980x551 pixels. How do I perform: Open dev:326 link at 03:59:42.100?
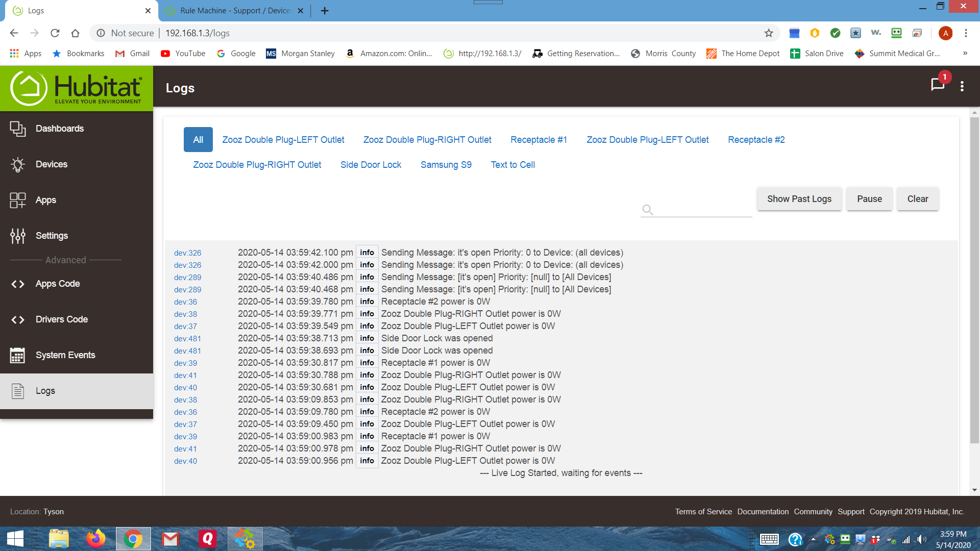[187, 253]
